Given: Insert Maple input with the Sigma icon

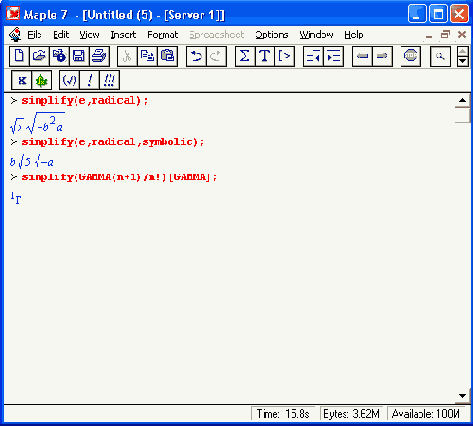Looking at the screenshot, I should (245, 56).
